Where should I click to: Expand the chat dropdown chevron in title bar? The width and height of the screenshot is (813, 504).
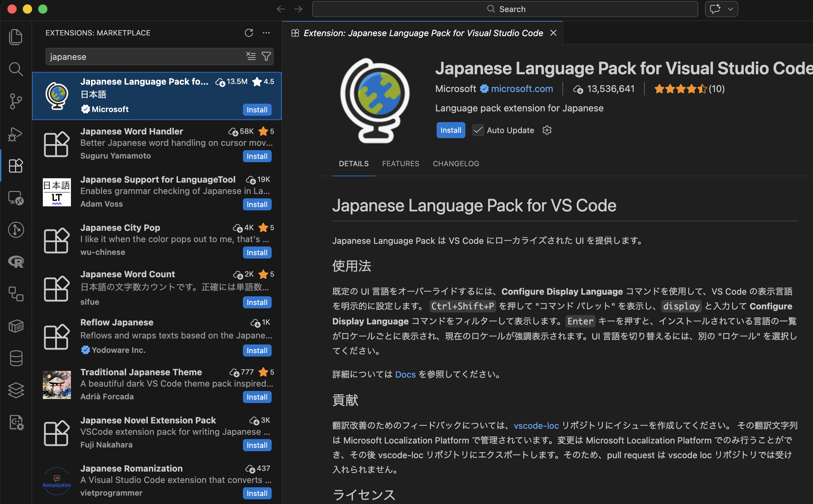point(731,9)
